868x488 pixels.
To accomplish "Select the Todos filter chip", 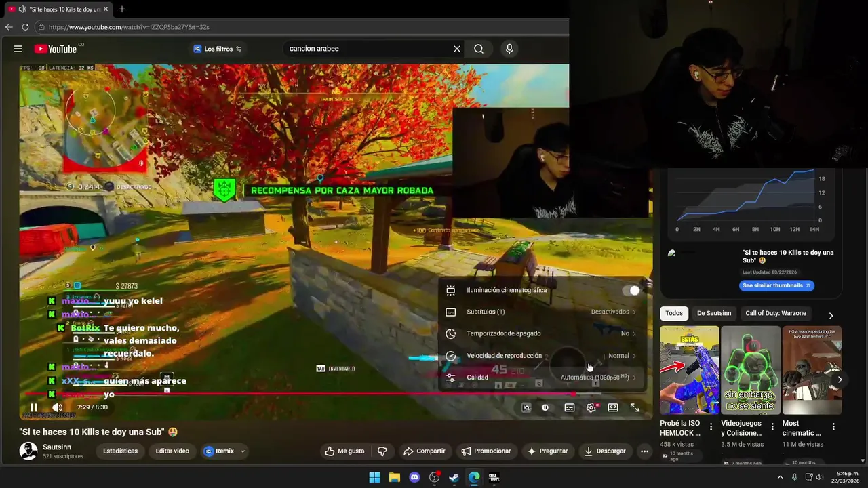I will [x=674, y=313].
